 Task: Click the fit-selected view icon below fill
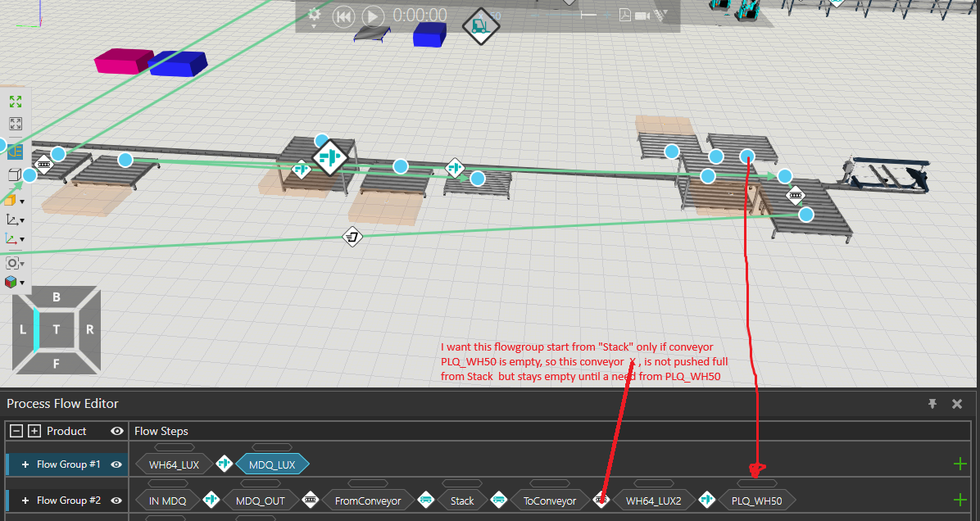15,125
